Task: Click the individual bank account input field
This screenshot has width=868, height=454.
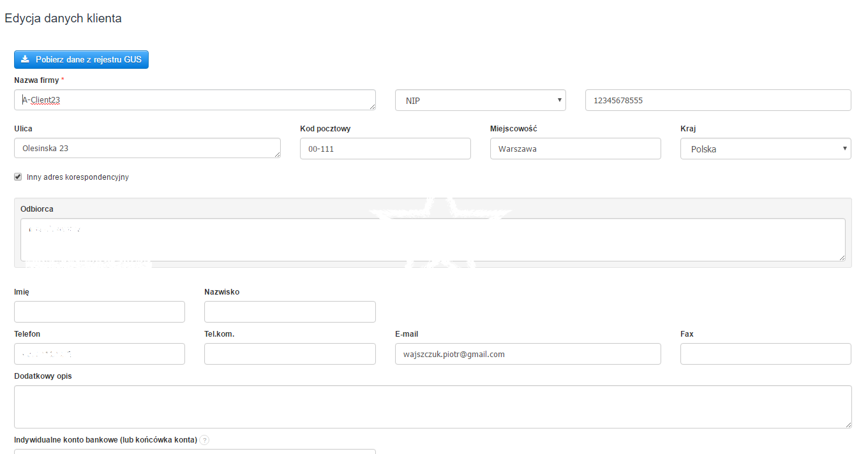Action: [x=194, y=451]
